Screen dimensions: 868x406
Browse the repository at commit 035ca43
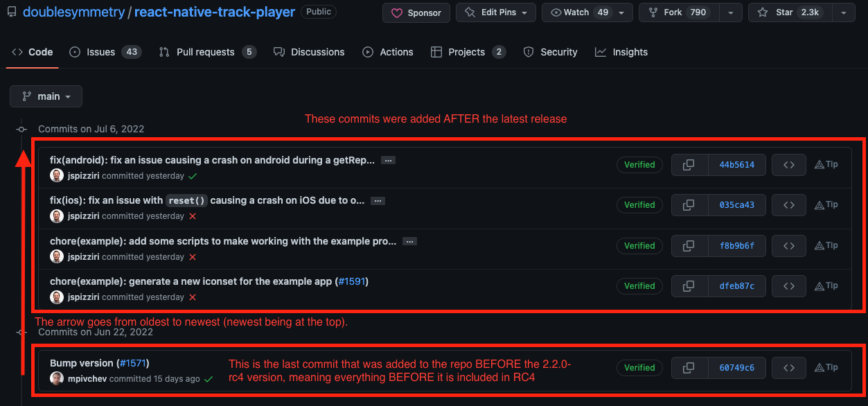tap(788, 204)
